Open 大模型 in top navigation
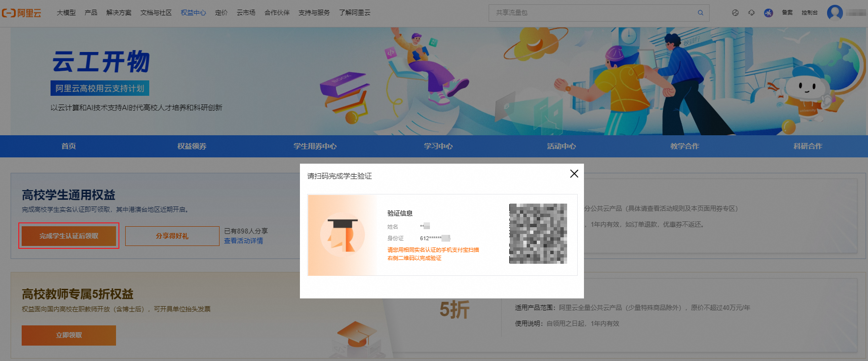Screen dimensions: 868x361 [x=66, y=13]
